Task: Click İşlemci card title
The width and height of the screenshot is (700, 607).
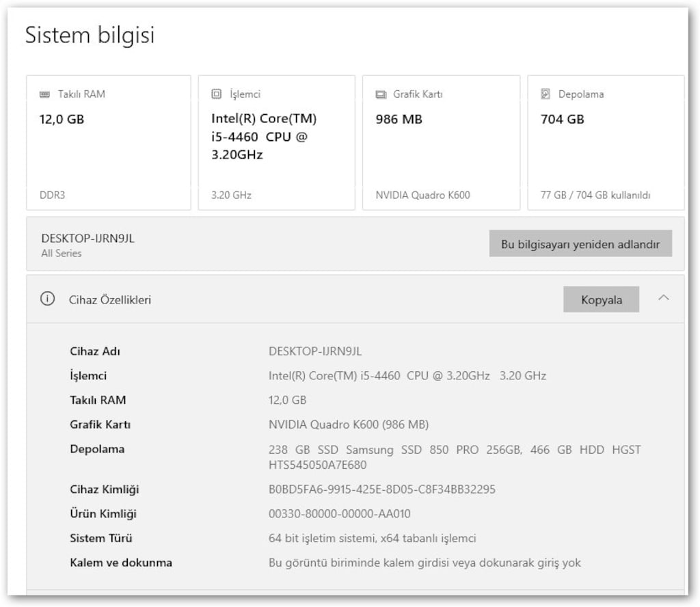Action: 245,94
